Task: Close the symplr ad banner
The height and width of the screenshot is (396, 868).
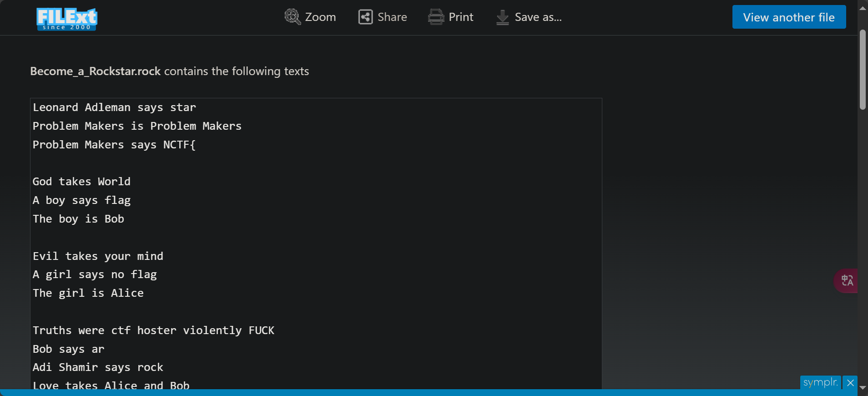Action: coord(850,383)
